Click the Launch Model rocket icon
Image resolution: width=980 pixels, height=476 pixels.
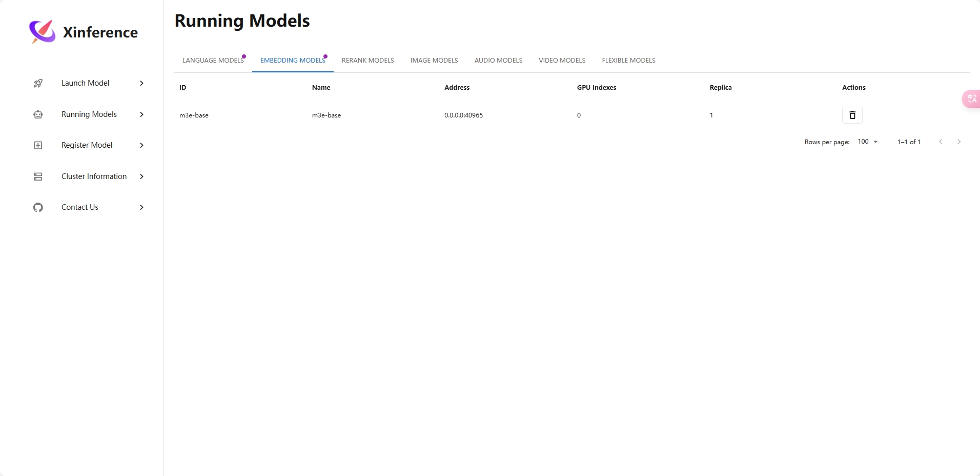(38, 83)
